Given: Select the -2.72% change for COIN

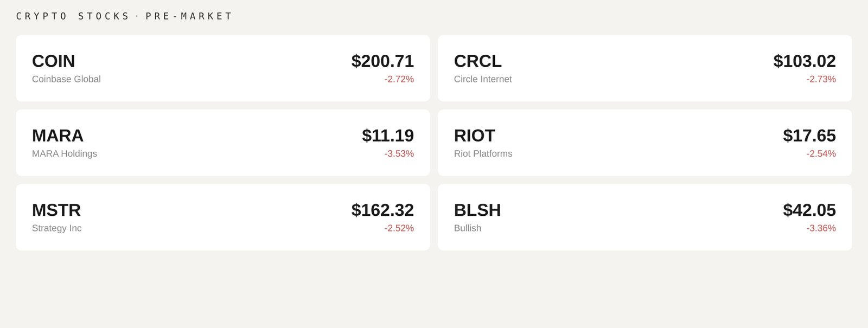Looking at the screenshot, I should click(399, 79).
